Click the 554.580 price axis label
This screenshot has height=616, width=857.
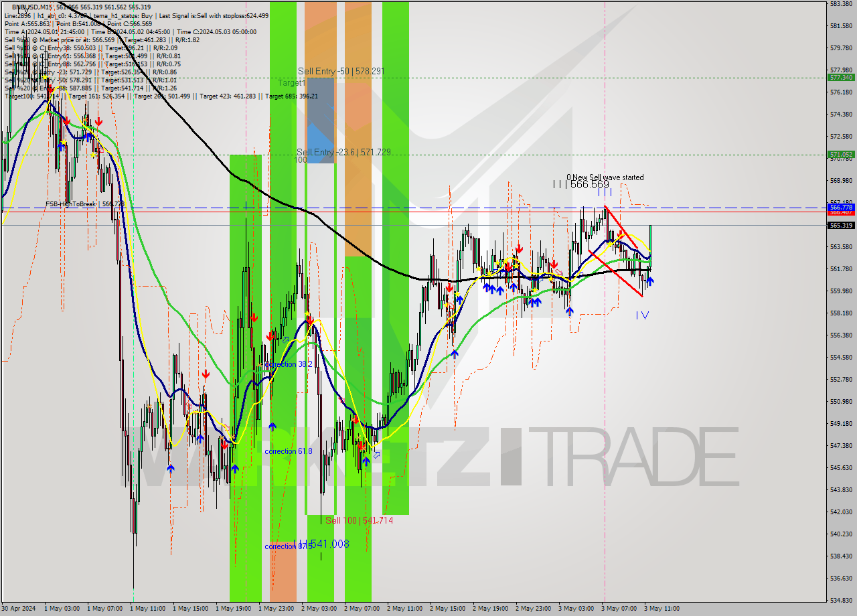(840, 357)
